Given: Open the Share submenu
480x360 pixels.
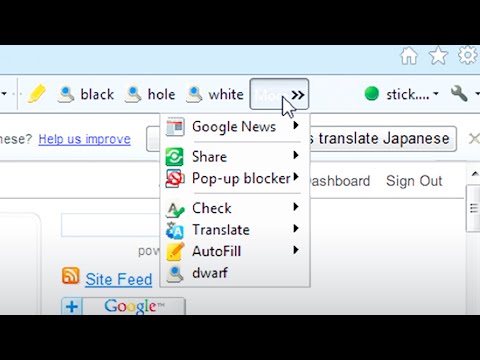Looking at the screenshot, I should (x=235, y=156).
